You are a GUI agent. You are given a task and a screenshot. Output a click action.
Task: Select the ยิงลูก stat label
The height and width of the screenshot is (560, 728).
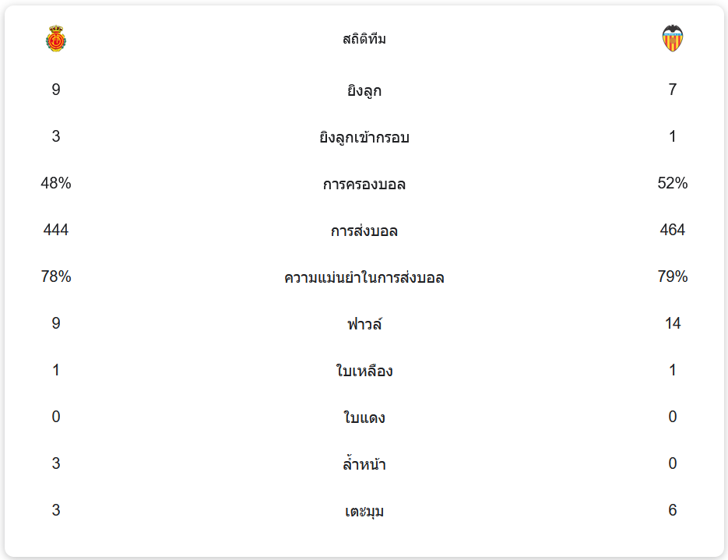click(364, 91)
